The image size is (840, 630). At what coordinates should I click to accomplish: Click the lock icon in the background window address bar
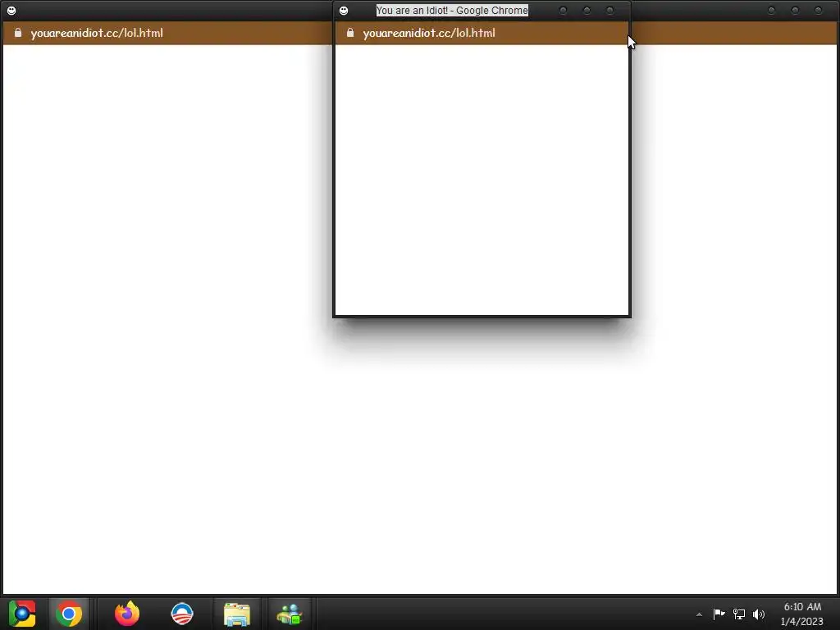click(18, 33)
